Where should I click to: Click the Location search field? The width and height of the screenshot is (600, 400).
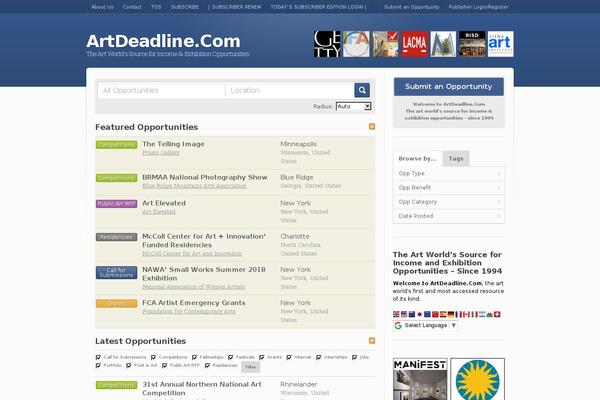coord(290,90)
